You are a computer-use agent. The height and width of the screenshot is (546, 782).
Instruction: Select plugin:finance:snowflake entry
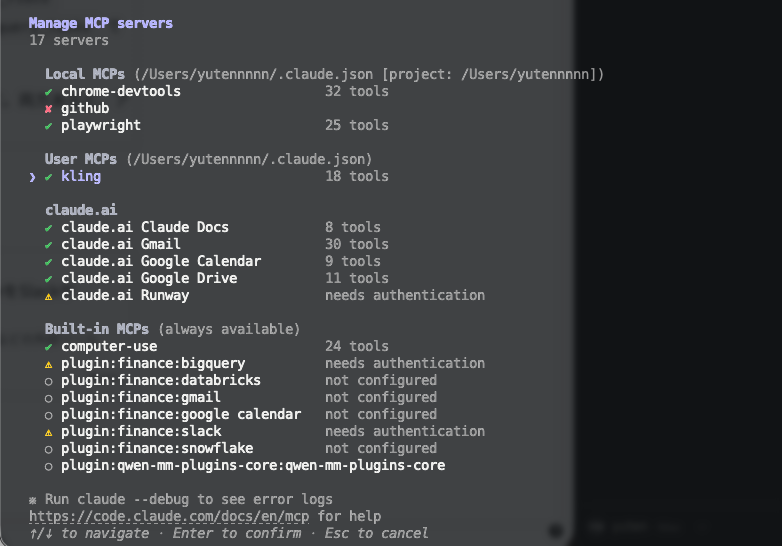(x=240, y=448)
